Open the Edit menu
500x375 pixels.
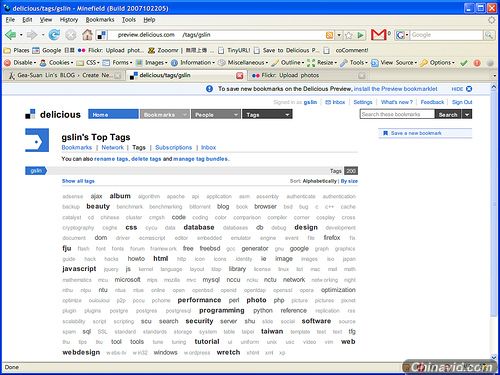tap(27, 20)
